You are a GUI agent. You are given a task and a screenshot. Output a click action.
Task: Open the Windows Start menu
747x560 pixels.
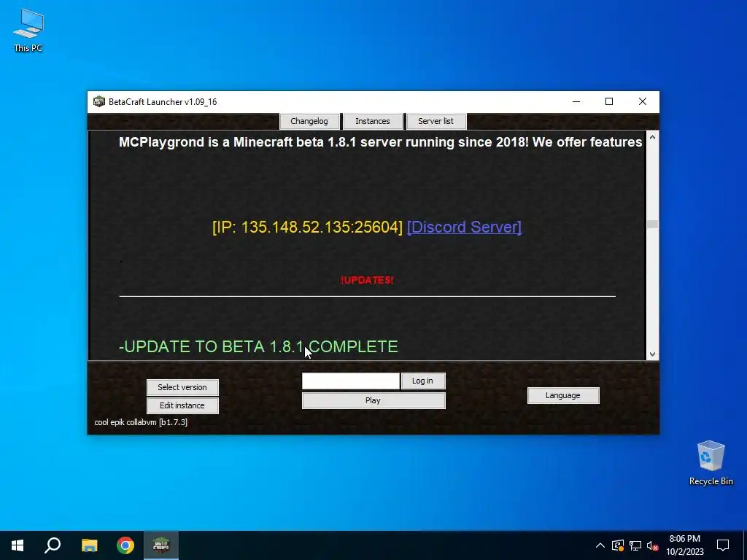[18, 545]
